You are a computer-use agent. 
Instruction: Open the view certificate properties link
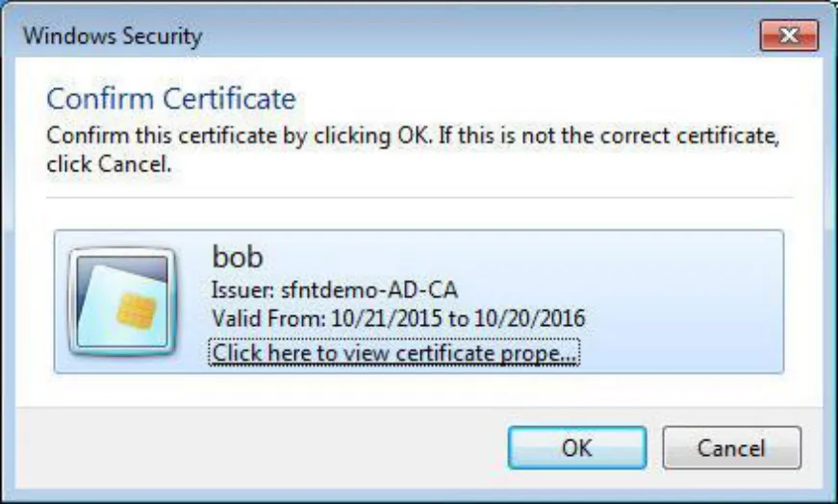tap(394, 353)
